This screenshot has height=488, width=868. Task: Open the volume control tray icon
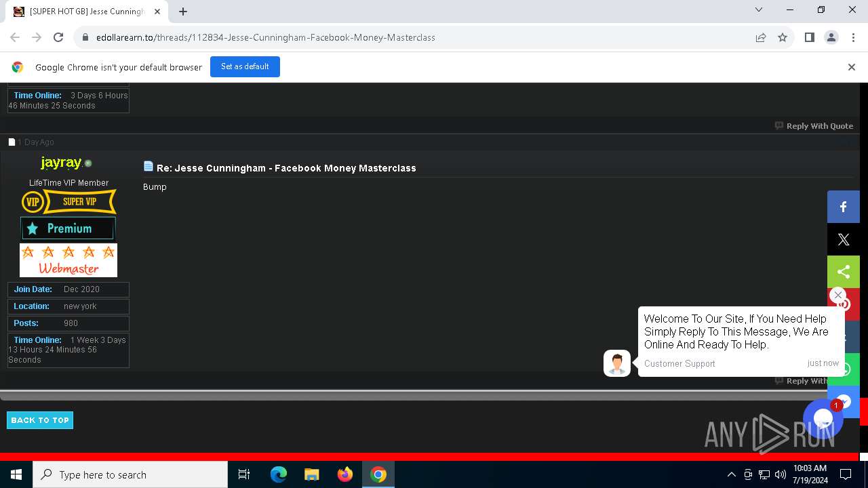780,474
